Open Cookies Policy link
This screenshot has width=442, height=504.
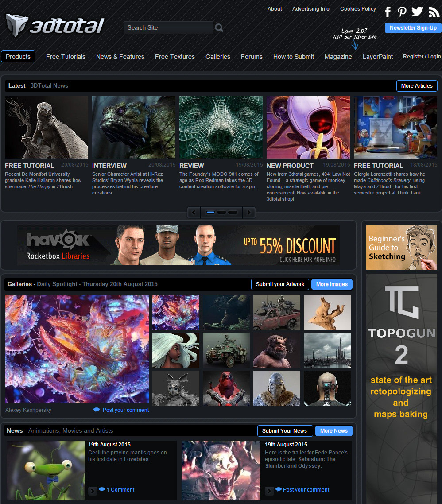click(x=358, y=9)
